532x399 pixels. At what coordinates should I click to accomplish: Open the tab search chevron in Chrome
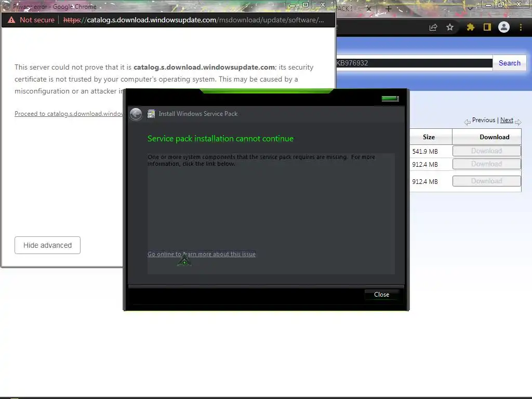(470, 8)
